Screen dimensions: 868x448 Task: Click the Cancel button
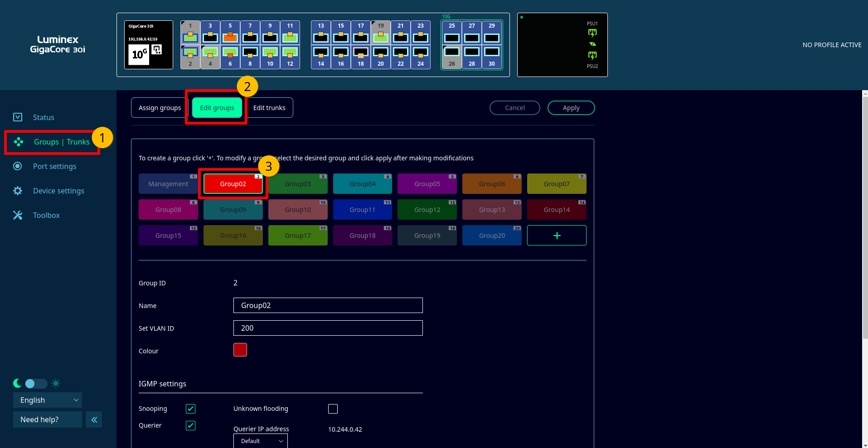514,108
